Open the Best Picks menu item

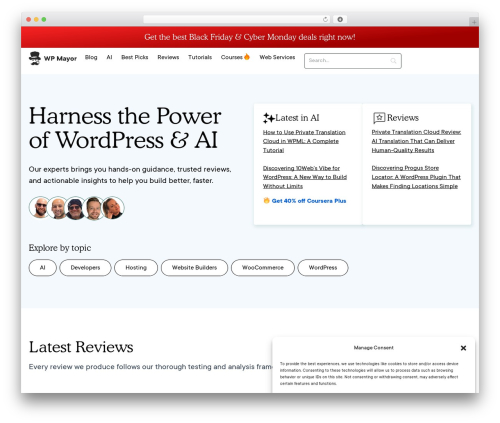tap(135, 57)
